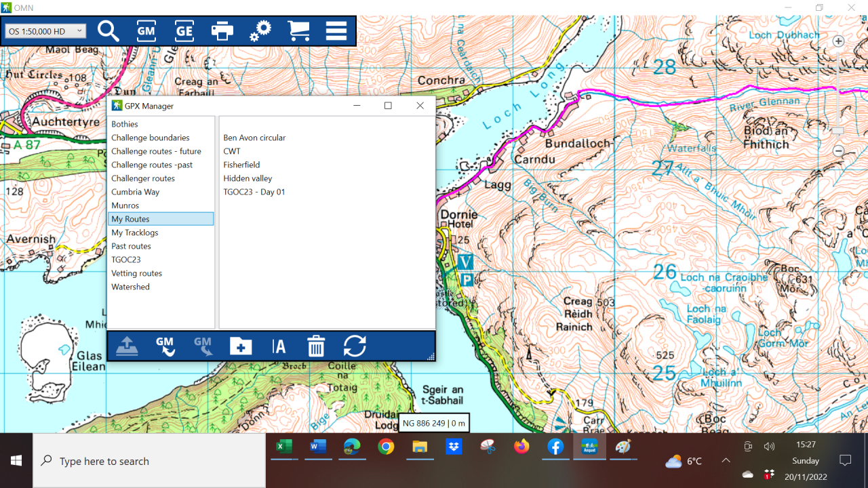This screenshot has height=488, width=868.
Task: Zoom in using the map plus control
Action: (x=838, y=41)
